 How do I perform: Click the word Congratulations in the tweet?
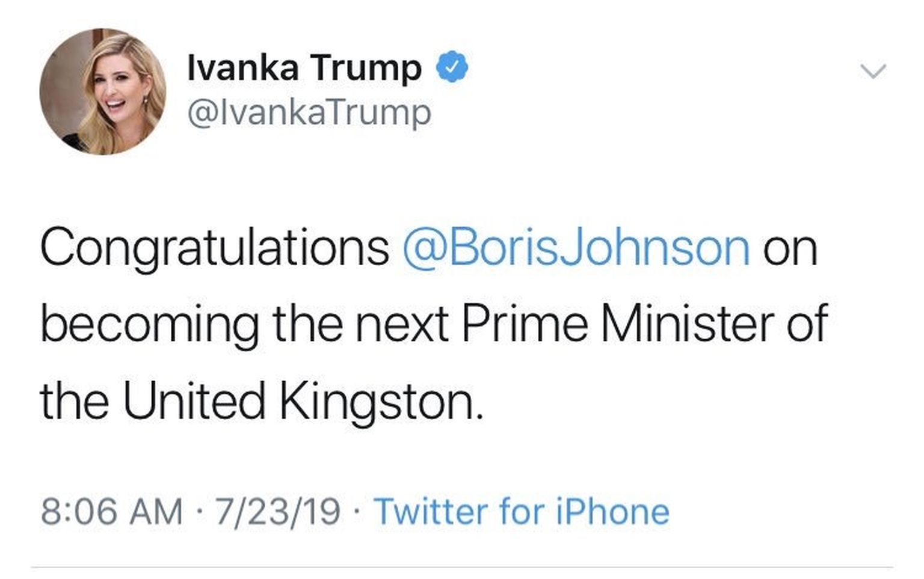(x=215, y=247)
